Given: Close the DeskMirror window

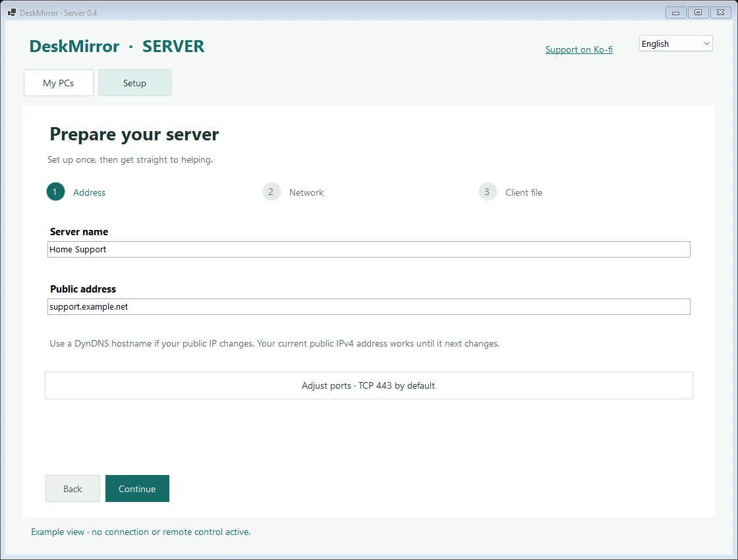Looking at the screenshot, I should [721, 13].
